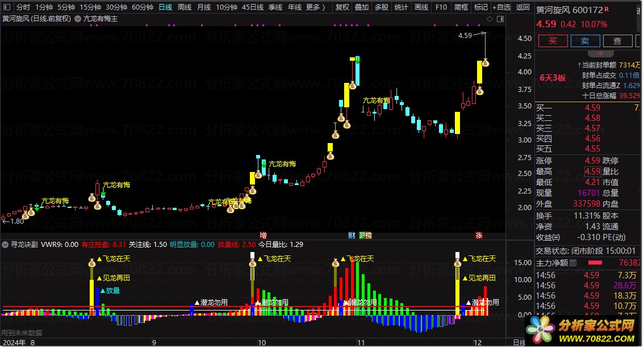Image resolution: width=644 pixels, height=348 pixels.
Task: Click the 查 query button
Action: (x=617, y=41)
